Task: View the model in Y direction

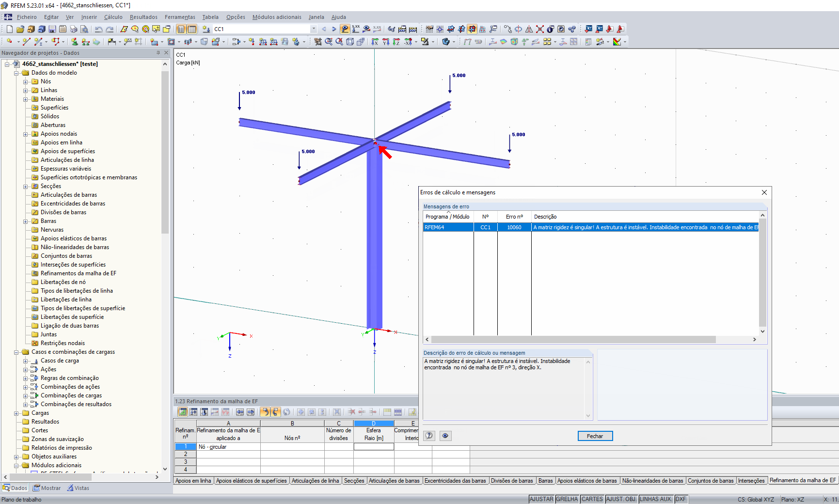Action: pos(386,42)
